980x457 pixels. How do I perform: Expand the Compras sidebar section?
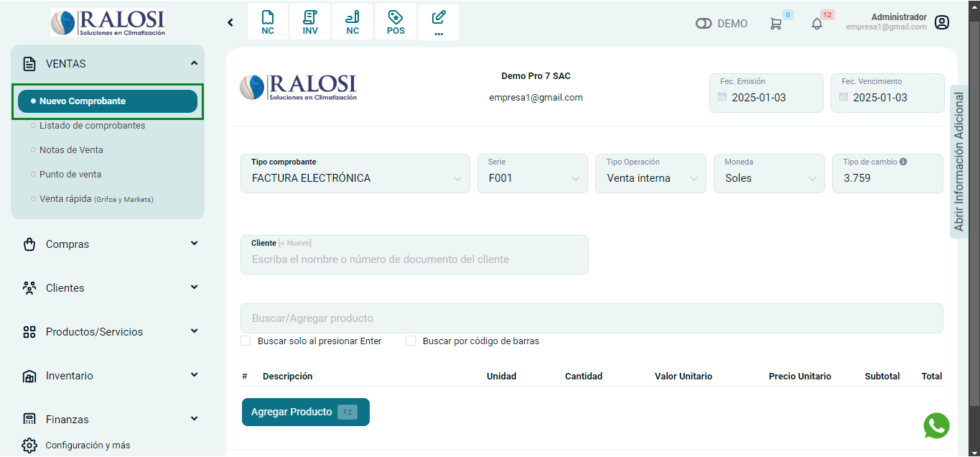pos(108,244)
